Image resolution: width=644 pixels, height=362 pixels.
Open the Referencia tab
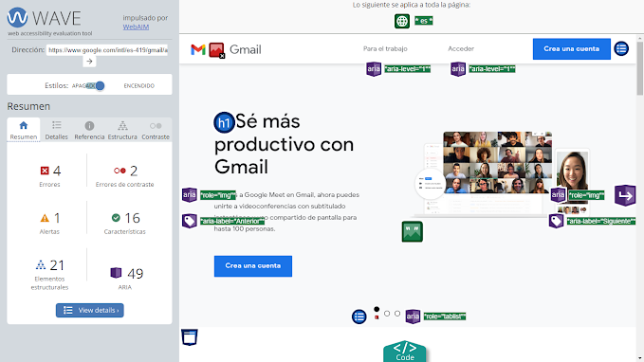coord(89,130)
